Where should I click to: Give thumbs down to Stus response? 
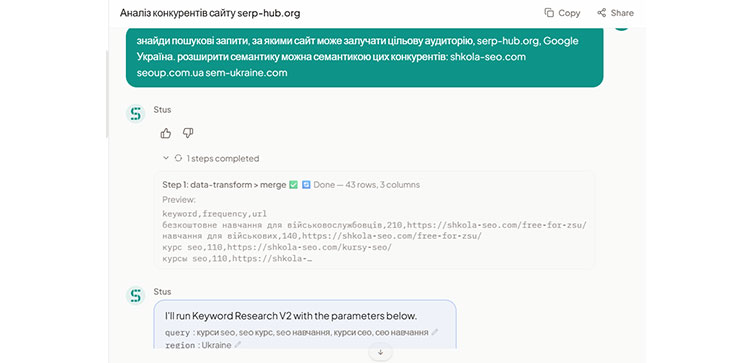tap(188, 133)
